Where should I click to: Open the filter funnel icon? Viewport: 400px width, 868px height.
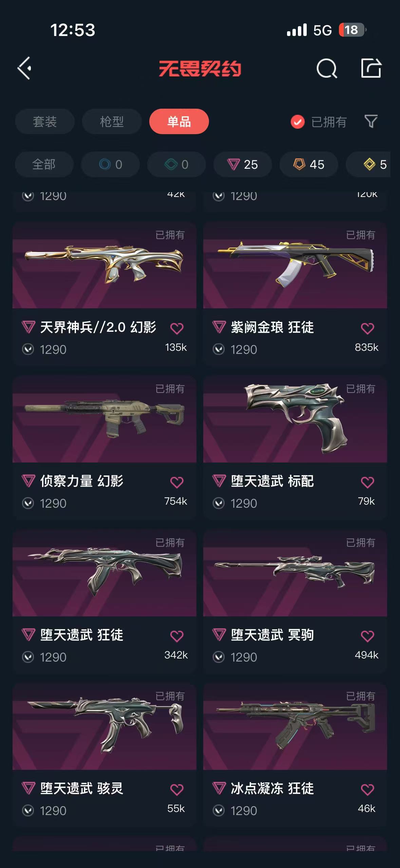(x=371, y=121)
